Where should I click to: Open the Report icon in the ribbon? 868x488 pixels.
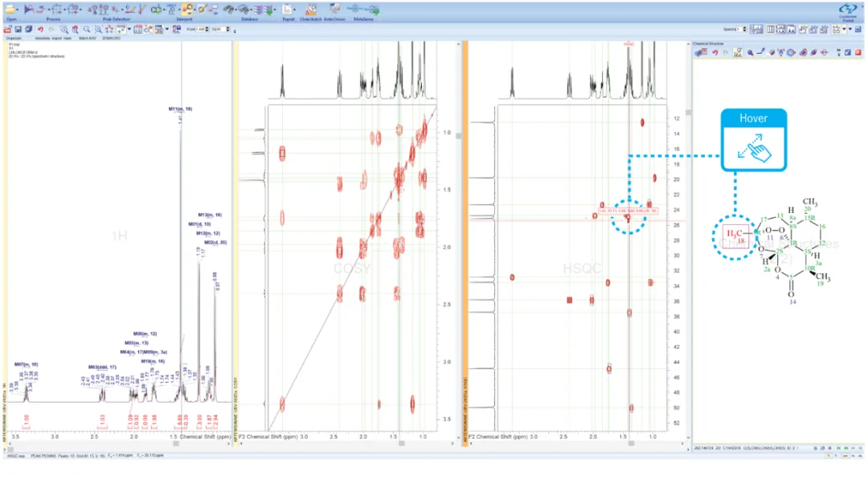click(x=287, y=10)
